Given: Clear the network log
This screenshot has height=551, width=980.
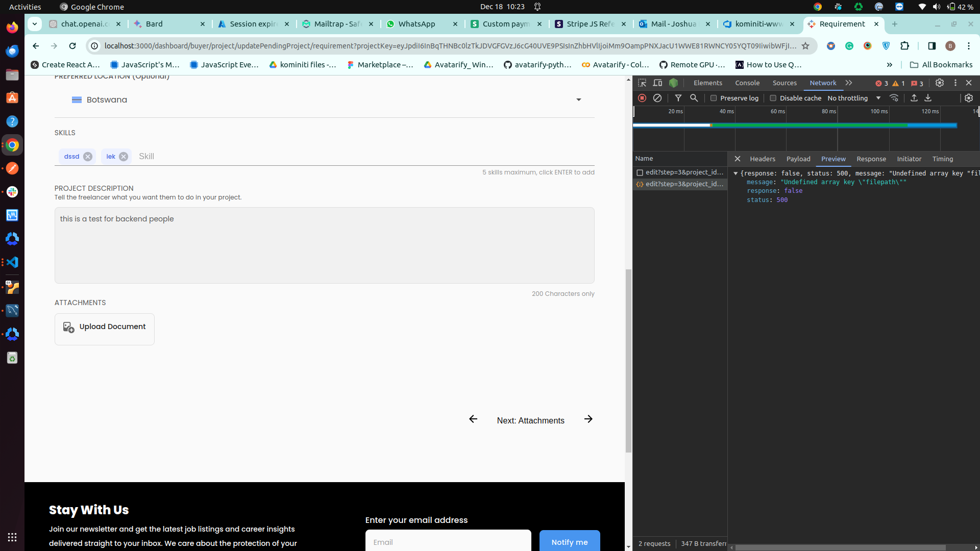Looking at the screenshot, I should (x=657, y=98).
